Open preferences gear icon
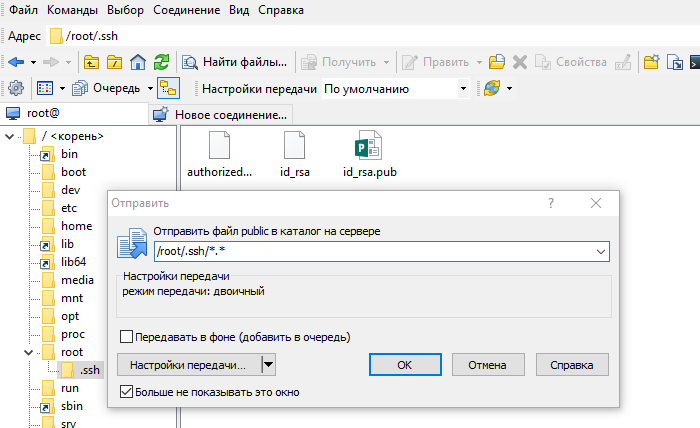This screenshot has width=700, height=428. point(16,88)
